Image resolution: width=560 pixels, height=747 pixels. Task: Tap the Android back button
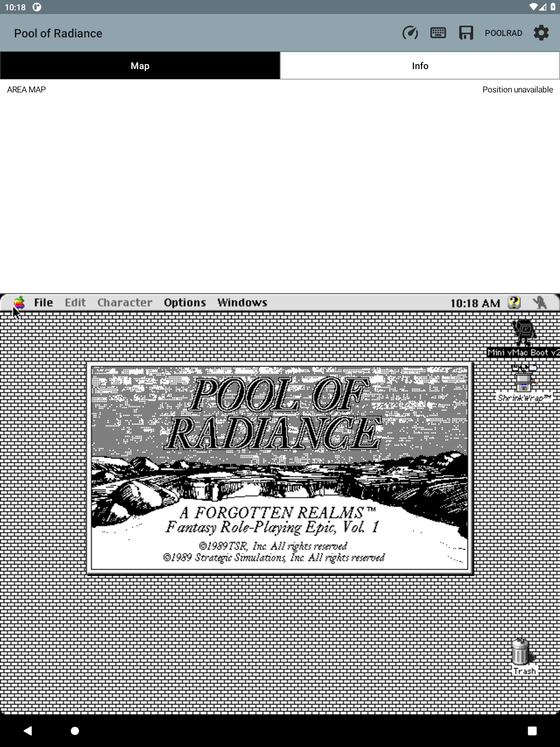[28, 731]
